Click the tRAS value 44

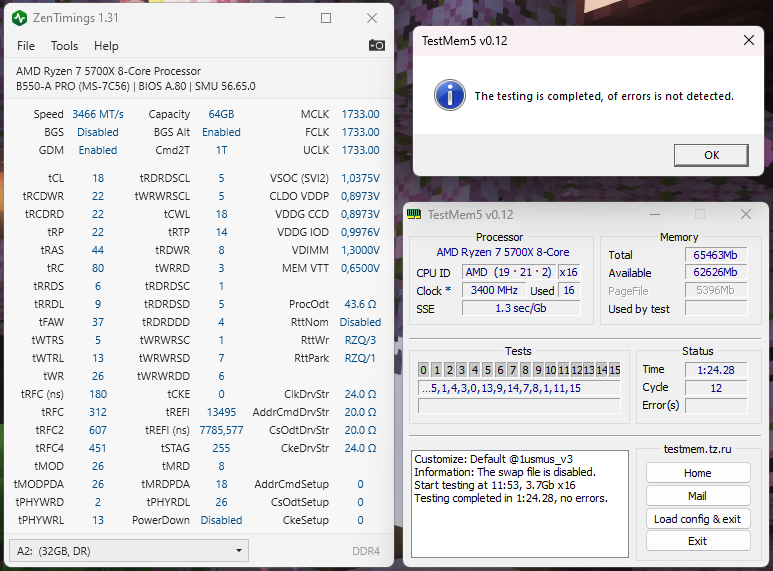pyautogui.click(x=98, y=250)
